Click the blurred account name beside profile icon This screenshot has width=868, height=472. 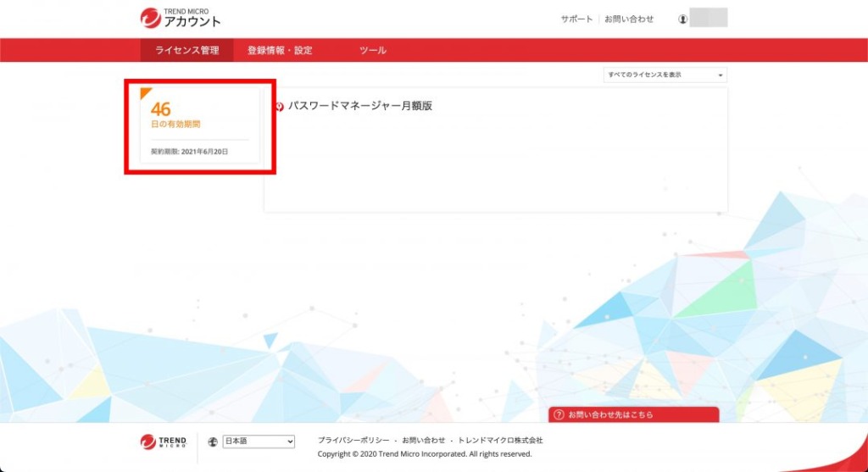click(x=709, y=18)
